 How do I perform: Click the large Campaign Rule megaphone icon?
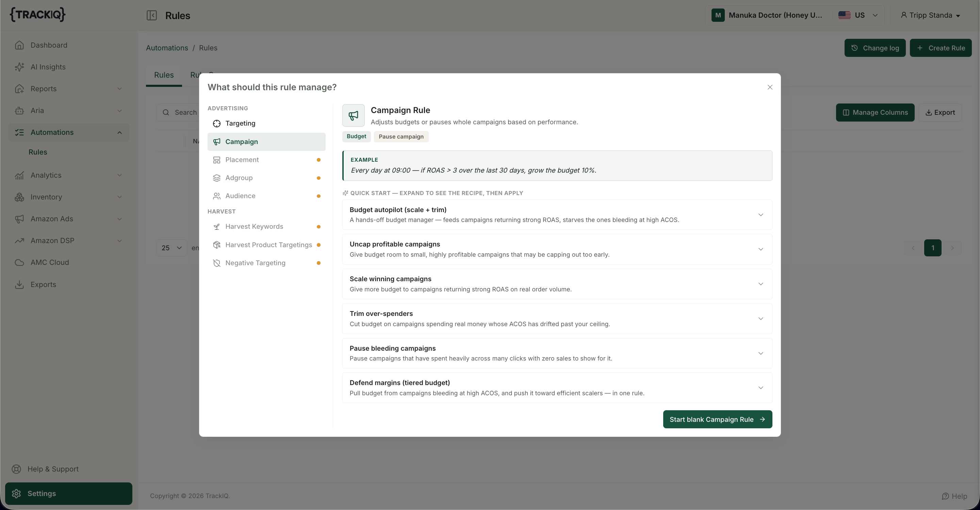click(x=354, y=115)
